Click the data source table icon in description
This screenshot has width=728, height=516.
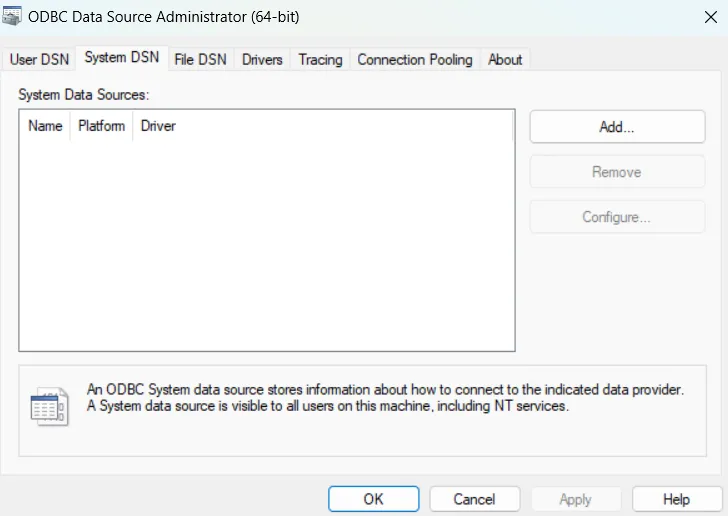(49, 406)
